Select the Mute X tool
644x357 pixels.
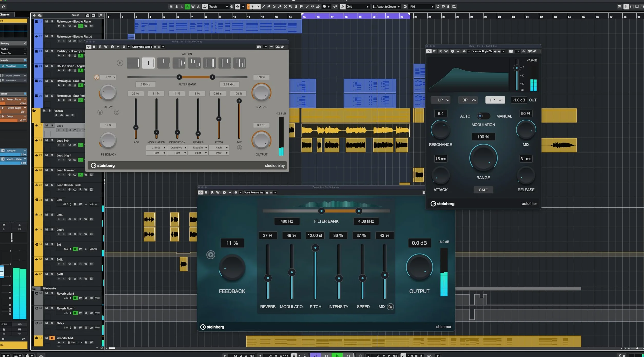(285, 7)
